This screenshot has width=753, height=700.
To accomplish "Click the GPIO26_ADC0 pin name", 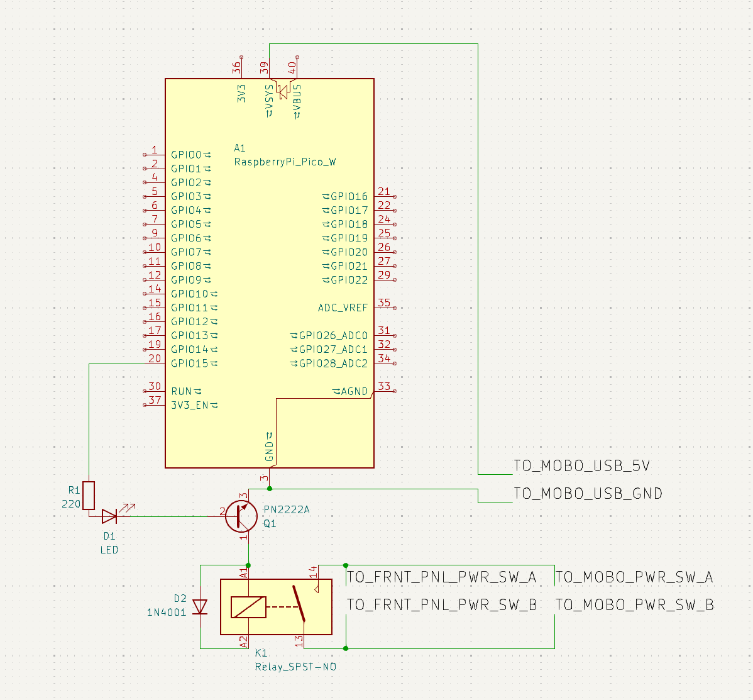I will (x=333, y=336).
